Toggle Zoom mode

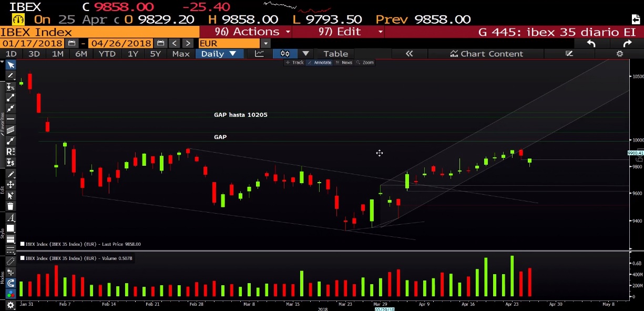tap(365, 63)
